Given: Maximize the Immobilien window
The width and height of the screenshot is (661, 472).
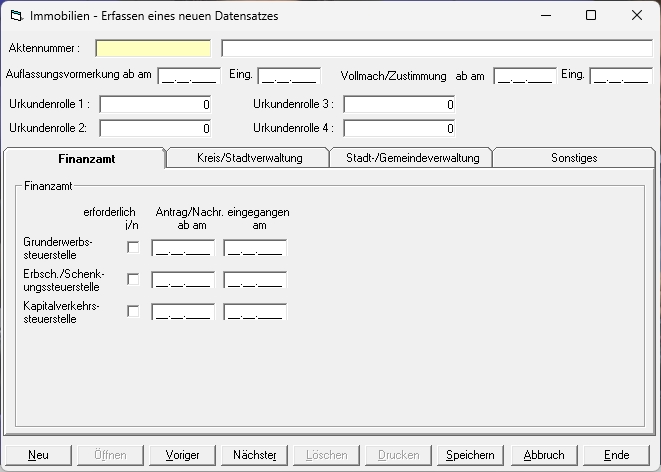Looking at the screenshot, I should (x=590, y=16).
